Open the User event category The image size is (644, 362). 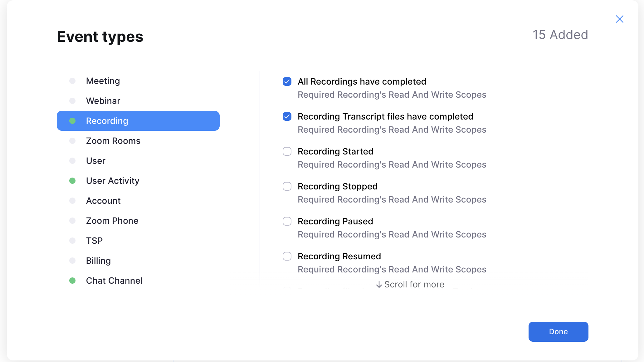(x=95, y=161)
